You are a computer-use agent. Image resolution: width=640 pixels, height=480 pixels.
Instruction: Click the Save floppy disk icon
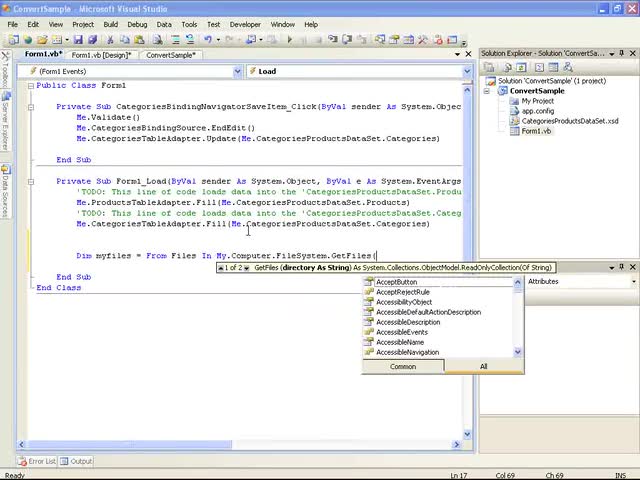(x=78, y=40)
